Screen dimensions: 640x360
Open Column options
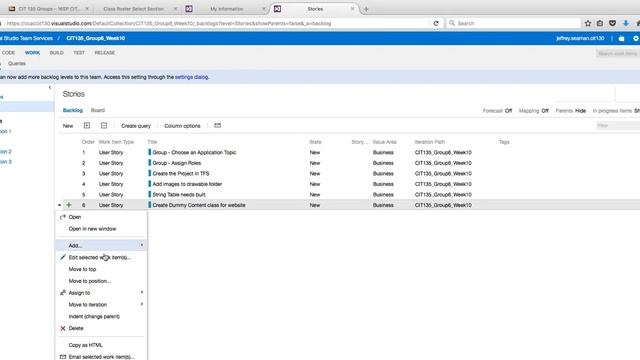pos(182,126)
